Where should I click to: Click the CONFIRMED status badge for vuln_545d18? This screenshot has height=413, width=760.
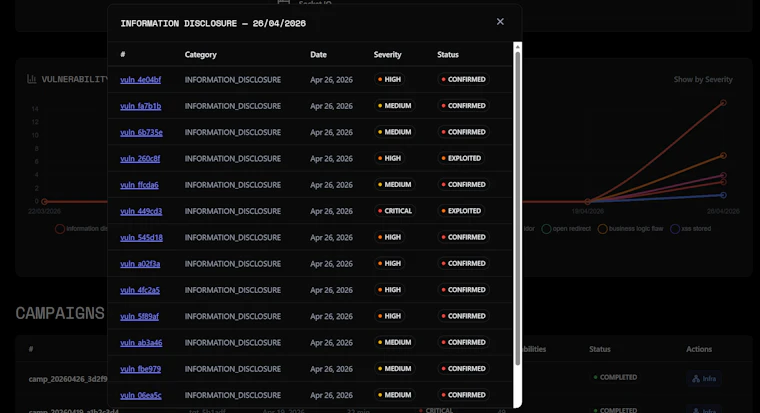[463, 237]
